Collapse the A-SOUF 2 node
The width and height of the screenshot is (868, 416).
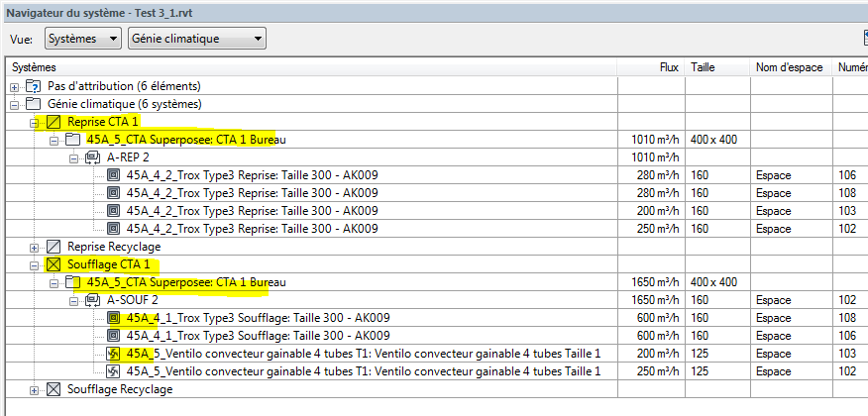[73, 300]
